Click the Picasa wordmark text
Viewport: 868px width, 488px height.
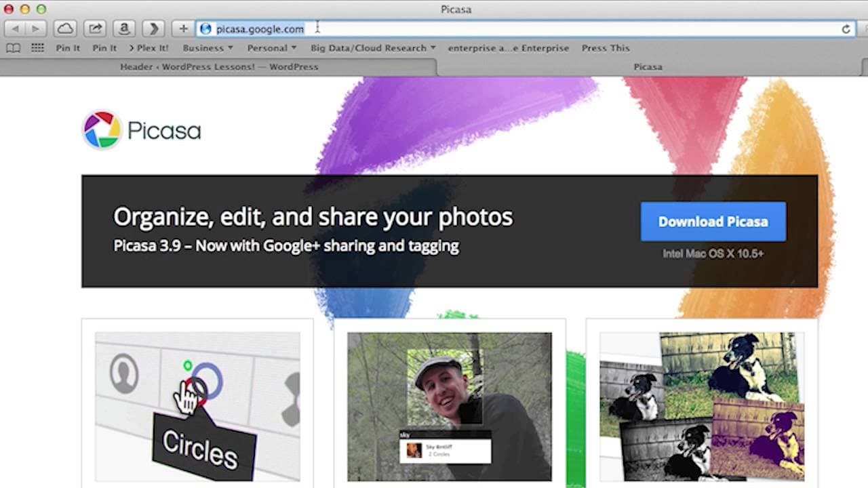[164, 131]
